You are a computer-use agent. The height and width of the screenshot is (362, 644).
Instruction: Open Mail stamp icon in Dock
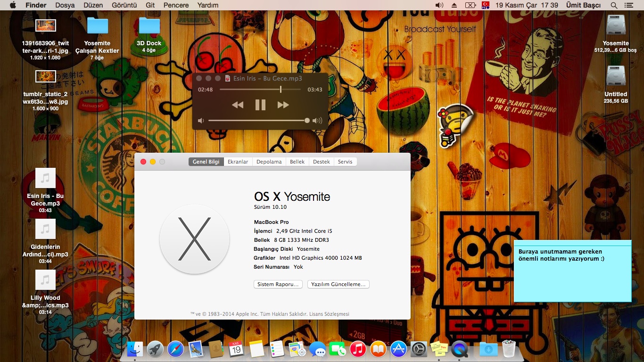(x=196, y=349)
